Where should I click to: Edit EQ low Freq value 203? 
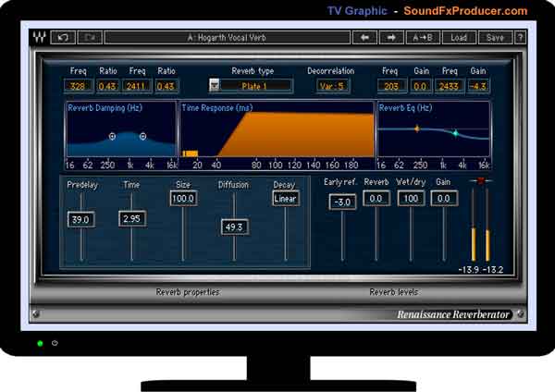point(390,86)
